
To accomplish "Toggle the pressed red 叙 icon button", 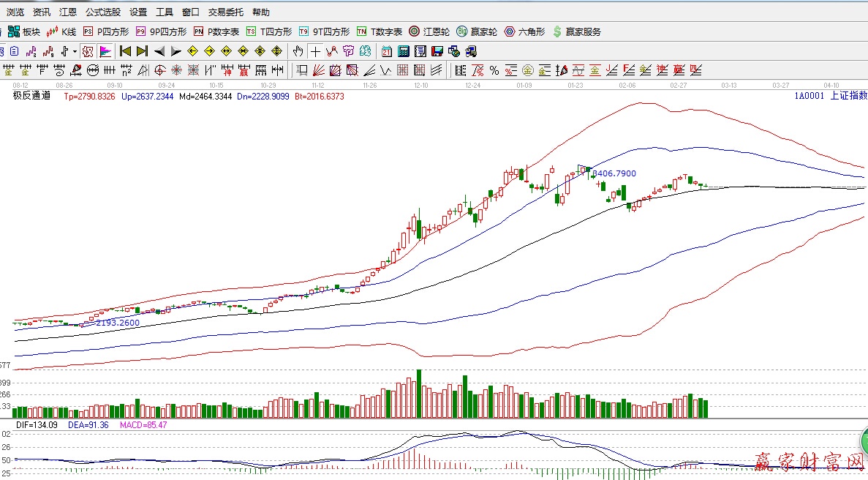I will tap(87, 51).
